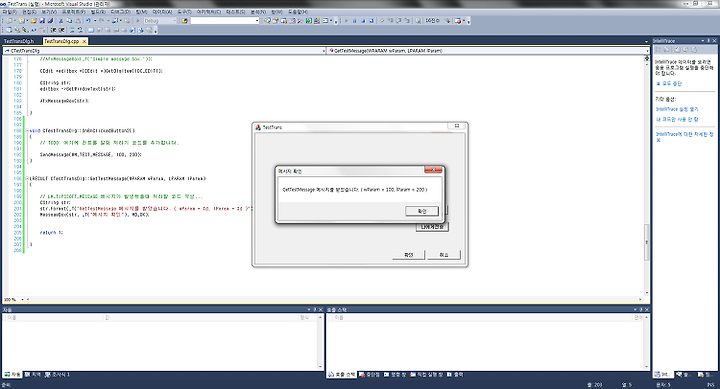
Task: Click the Save All icon
Action: point(50,21)
